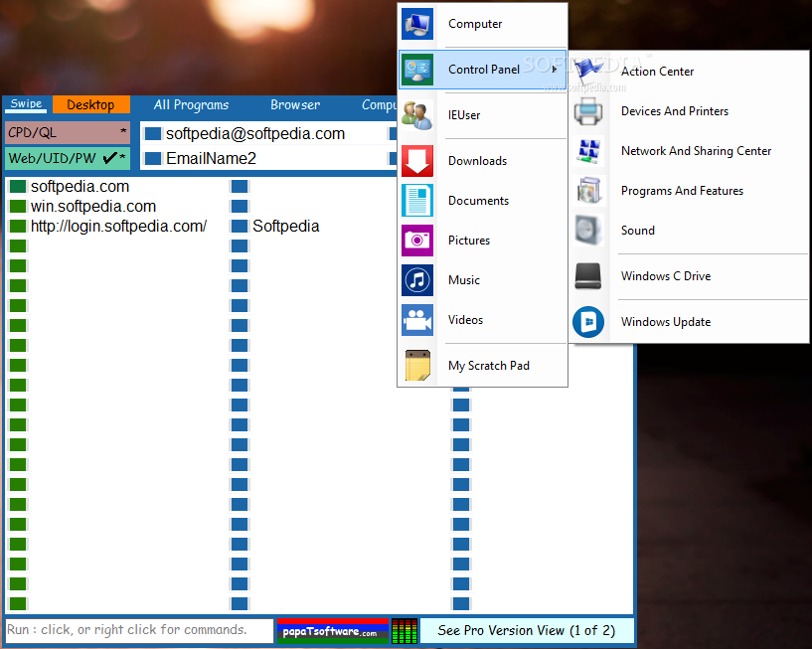Click See Pro Version View button
This screenshot has width=812, height=649.
526,630
